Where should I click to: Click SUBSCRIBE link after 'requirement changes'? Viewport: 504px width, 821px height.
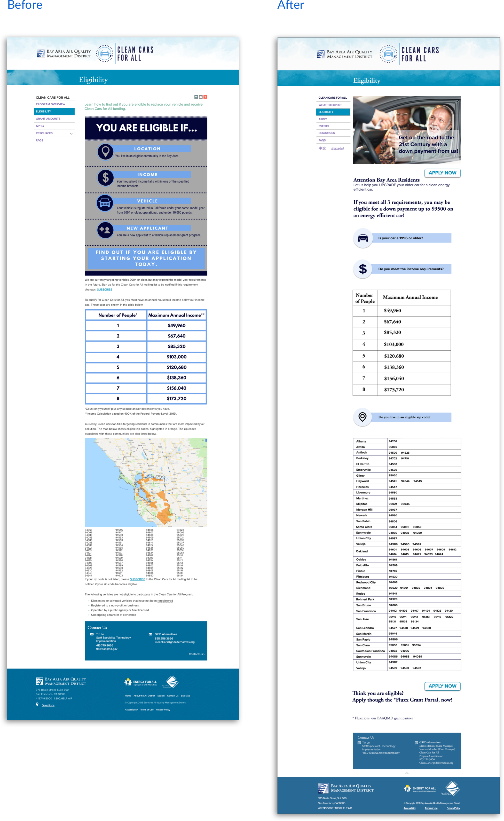coord(105,290)
